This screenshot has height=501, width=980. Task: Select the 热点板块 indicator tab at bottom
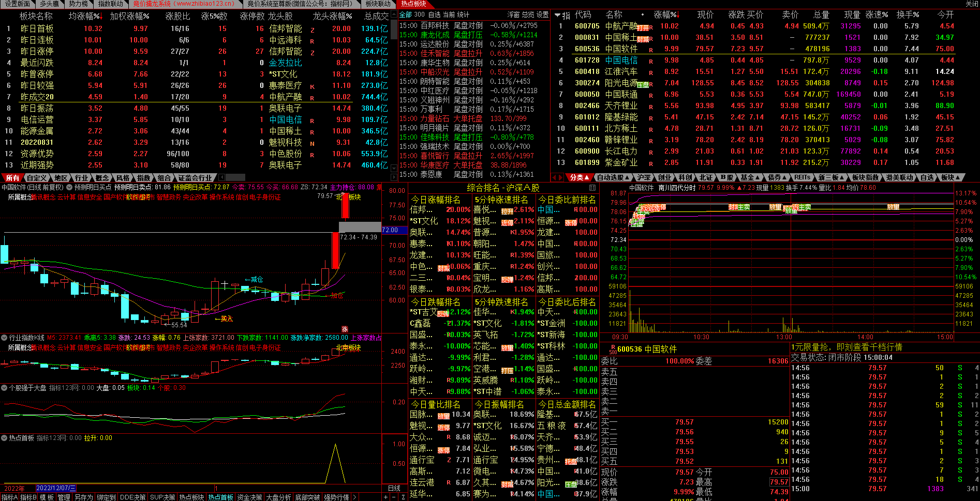(191, 497)
